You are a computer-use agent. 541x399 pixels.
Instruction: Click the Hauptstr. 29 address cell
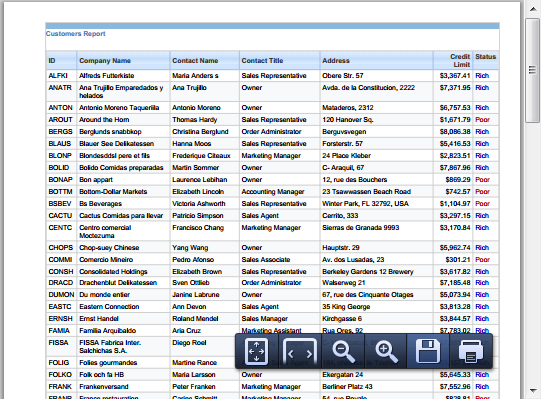(376, 247)
